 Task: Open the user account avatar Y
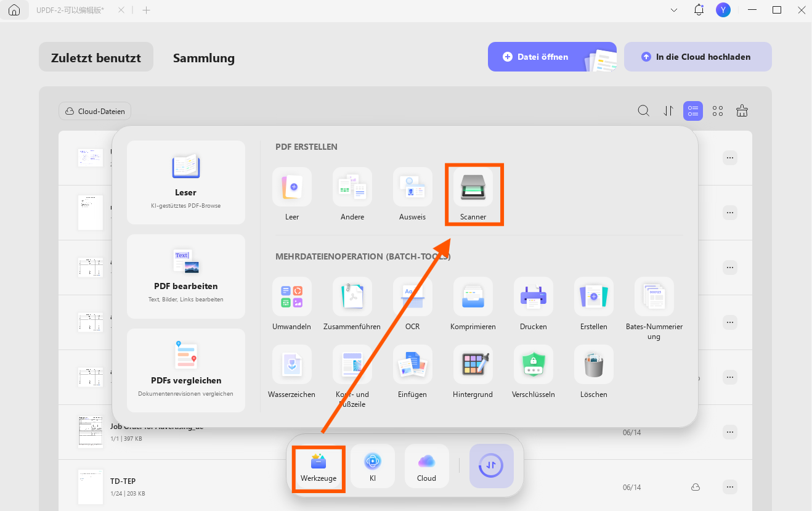723,10
